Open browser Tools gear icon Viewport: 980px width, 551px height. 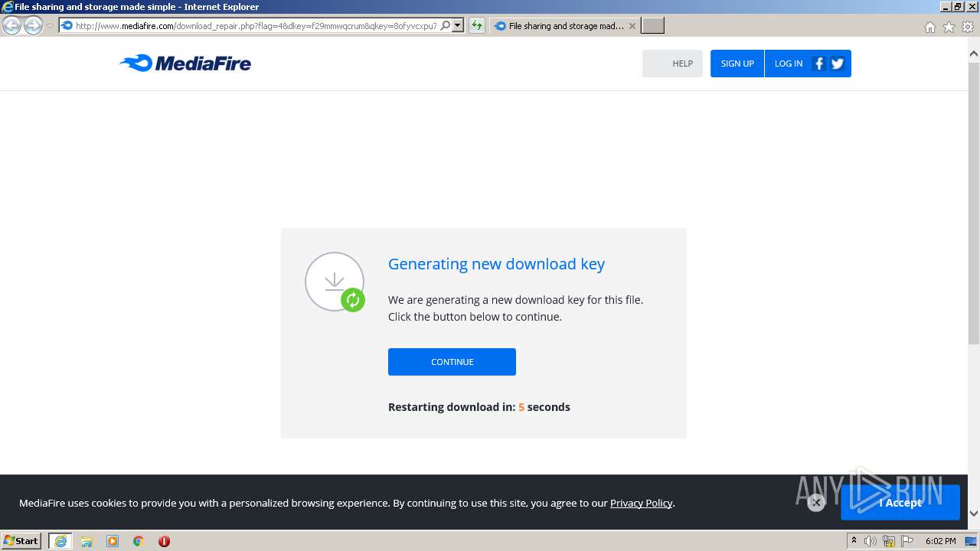click(968, 27)
